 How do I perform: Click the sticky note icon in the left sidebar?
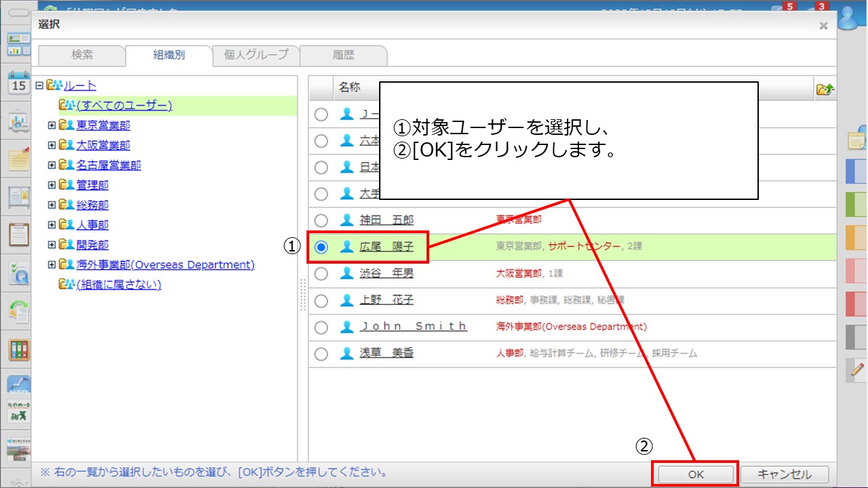coord(18,159)
